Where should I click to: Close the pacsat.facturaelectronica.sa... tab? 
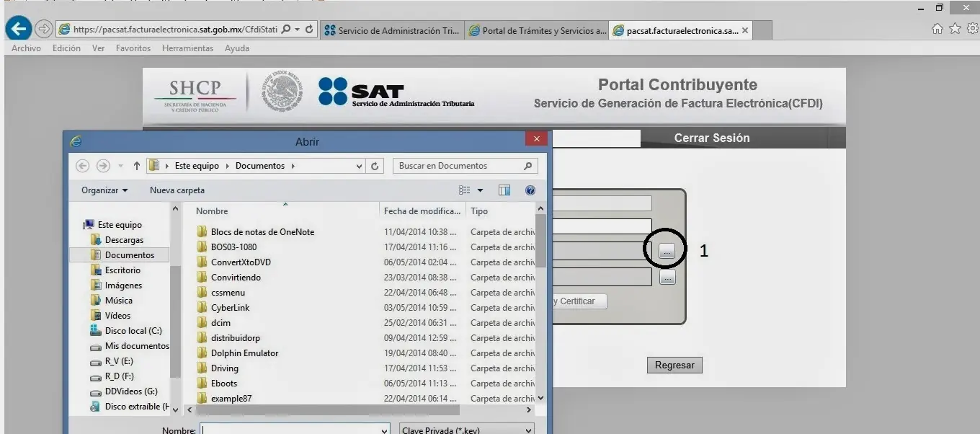click(x=745, y=30)
